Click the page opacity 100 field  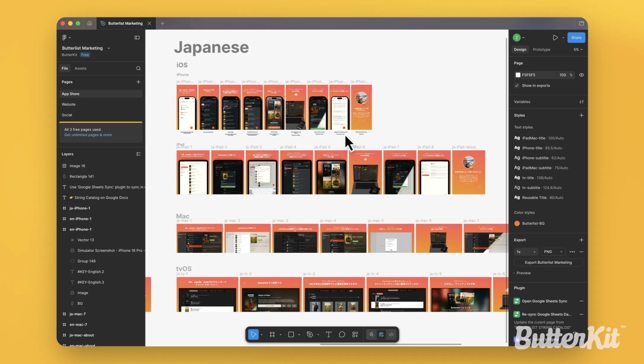click(x=563, y=75)
